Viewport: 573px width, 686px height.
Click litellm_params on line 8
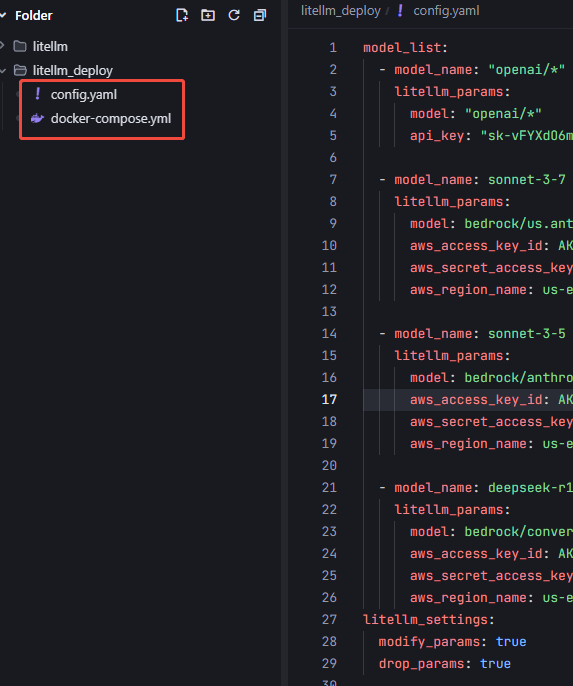tap(449, 202)
